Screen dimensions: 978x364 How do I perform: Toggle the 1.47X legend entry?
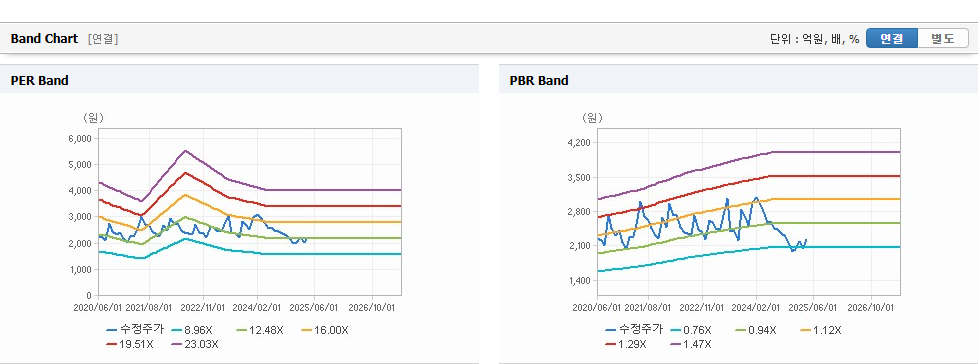point(691,344)
